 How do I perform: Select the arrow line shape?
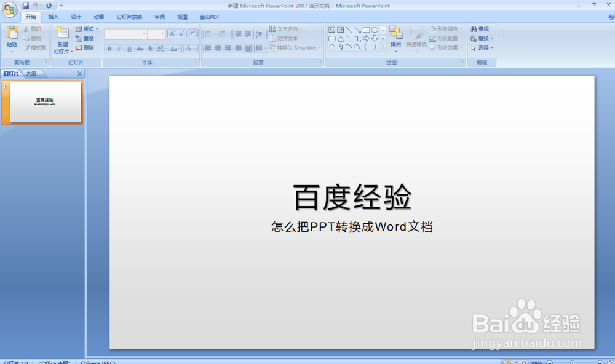tap(358, 30)
